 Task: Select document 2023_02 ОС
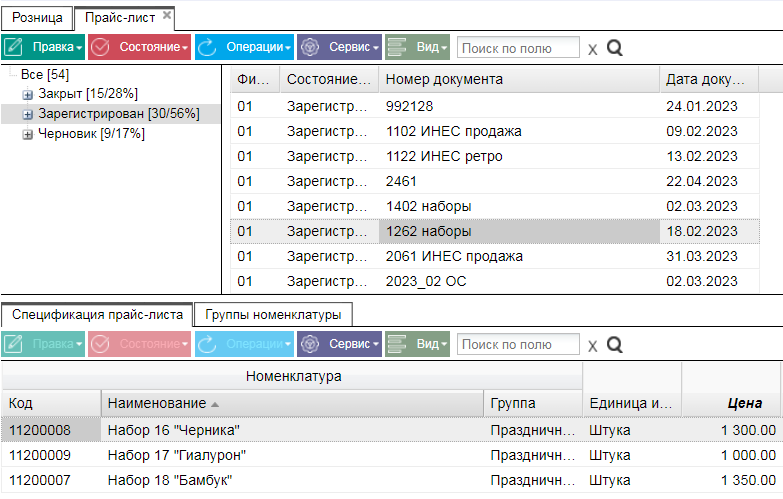[x=495, y=281]
